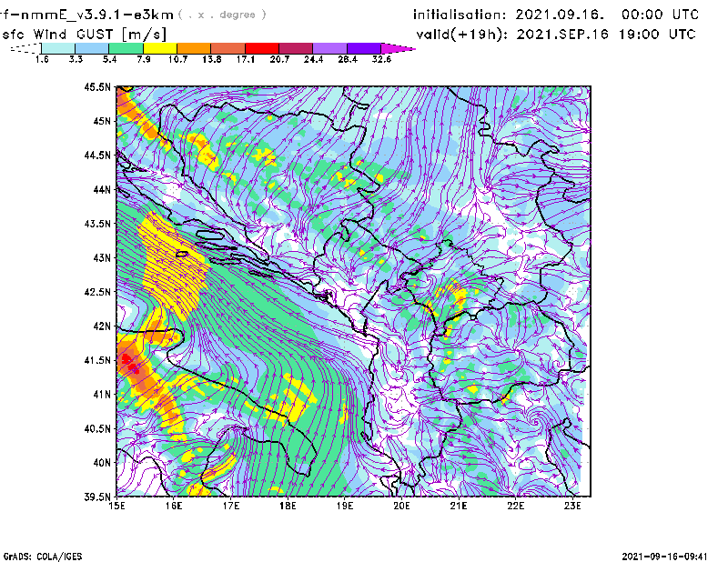This screenshot has width=728, height=562.
Task: Click the pale cyan legend swatch (1.6–3.3)
Action: (58, 48)
